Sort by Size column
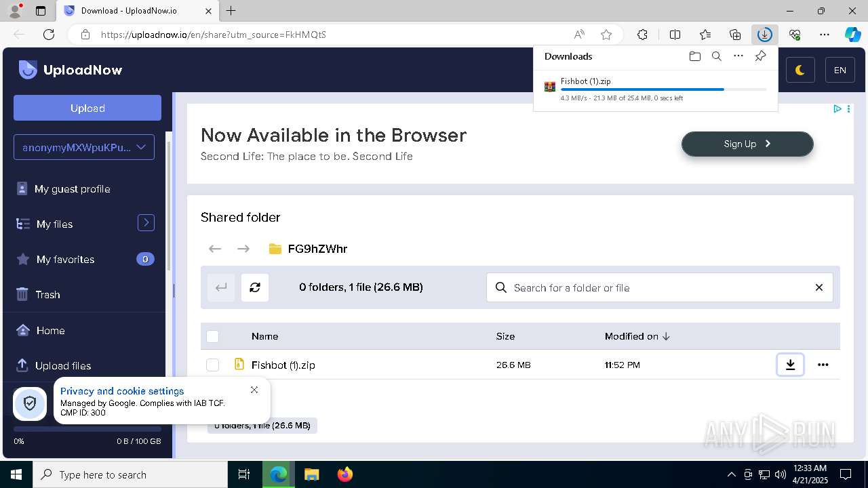The image size is (868, 488). tap(505, 336)
